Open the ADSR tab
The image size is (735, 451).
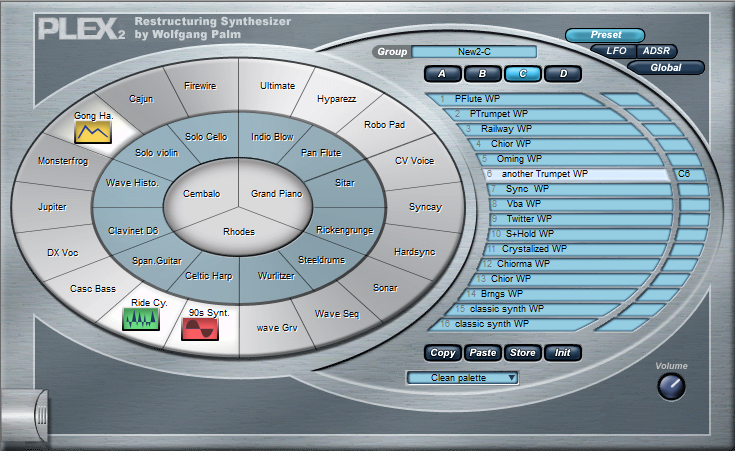pyautogui.click(x=656, y=51)
